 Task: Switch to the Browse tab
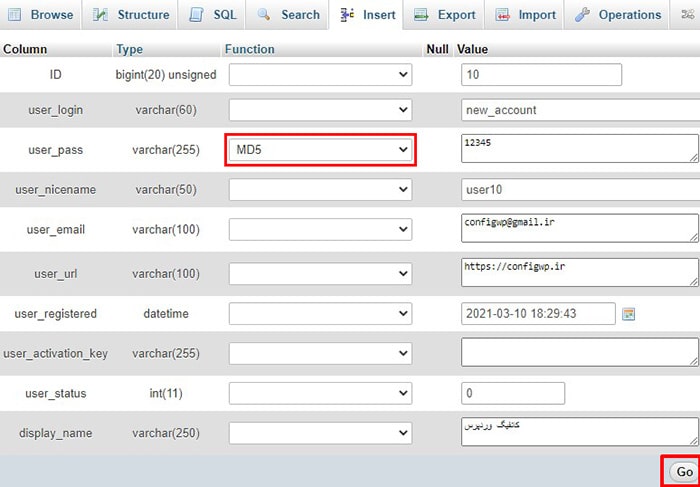tap(40, 15)
